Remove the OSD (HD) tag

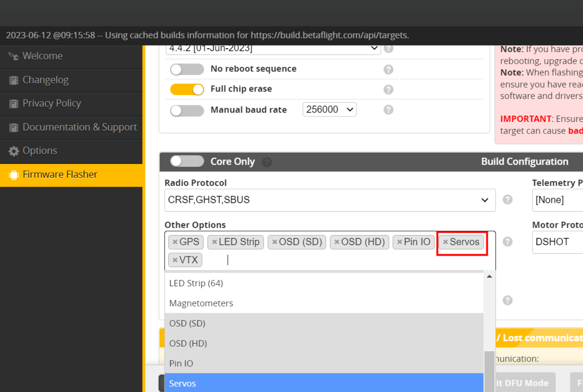point(337,242)
